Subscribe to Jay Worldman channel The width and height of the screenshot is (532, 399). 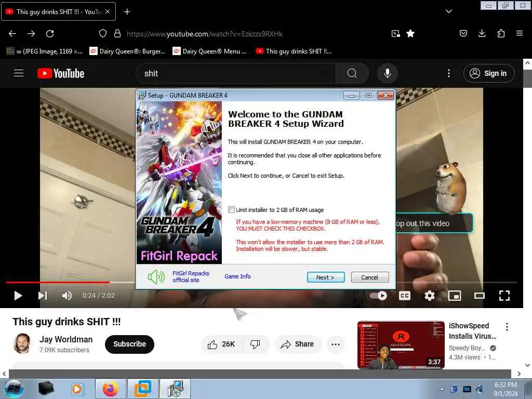129,344
